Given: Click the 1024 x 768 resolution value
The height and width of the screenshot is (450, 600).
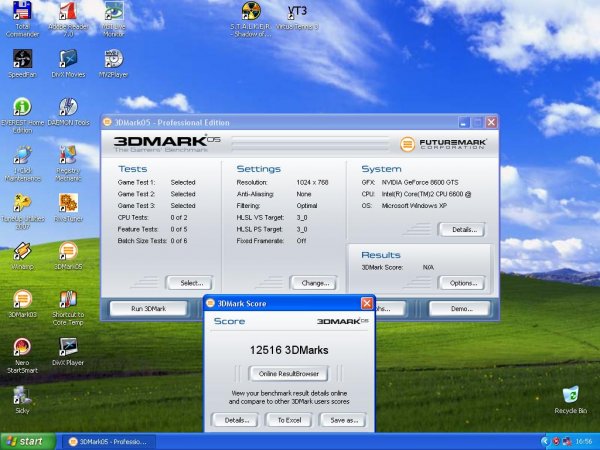Looking at the screenshot, I should [312, 183].
